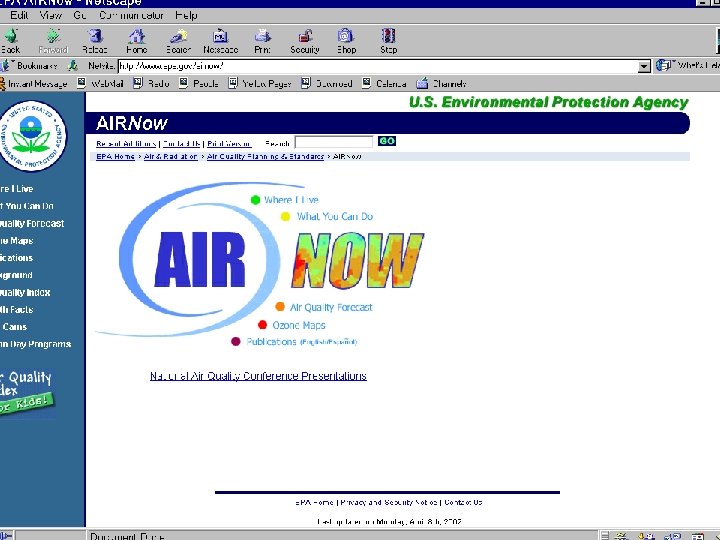The width and height of the screenshot is (720, 540).
Task: Select sidebar Health Facts item
Action: pyautogui.click(x=17, y=309)
